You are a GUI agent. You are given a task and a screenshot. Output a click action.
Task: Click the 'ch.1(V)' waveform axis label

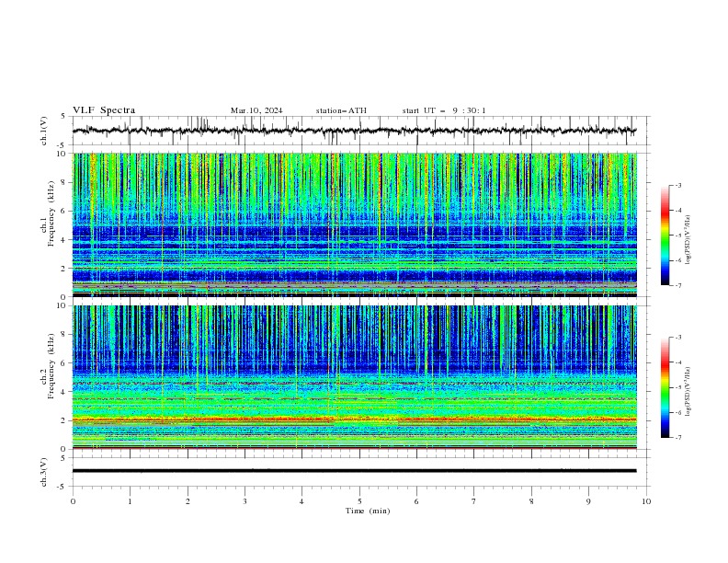pos(43,131)
